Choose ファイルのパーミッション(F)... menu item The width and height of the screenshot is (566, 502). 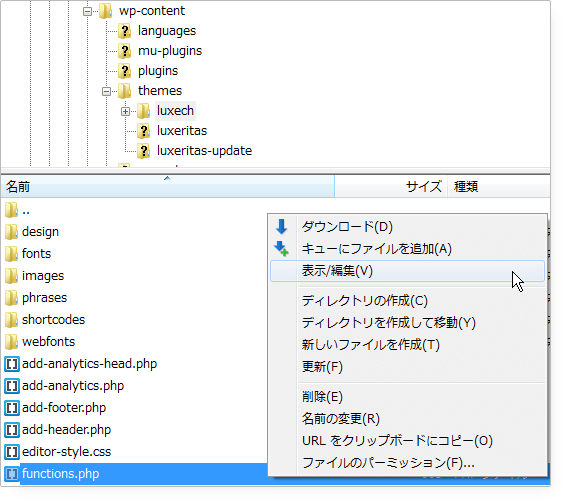[407, 463]
